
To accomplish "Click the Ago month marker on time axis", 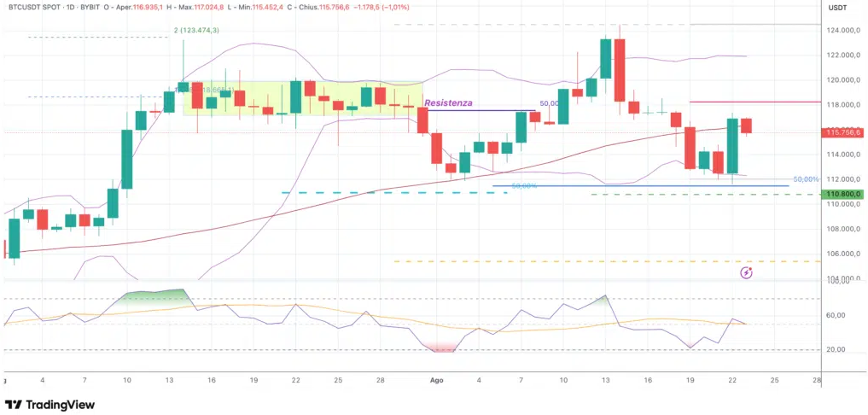I will pos(436,380).
